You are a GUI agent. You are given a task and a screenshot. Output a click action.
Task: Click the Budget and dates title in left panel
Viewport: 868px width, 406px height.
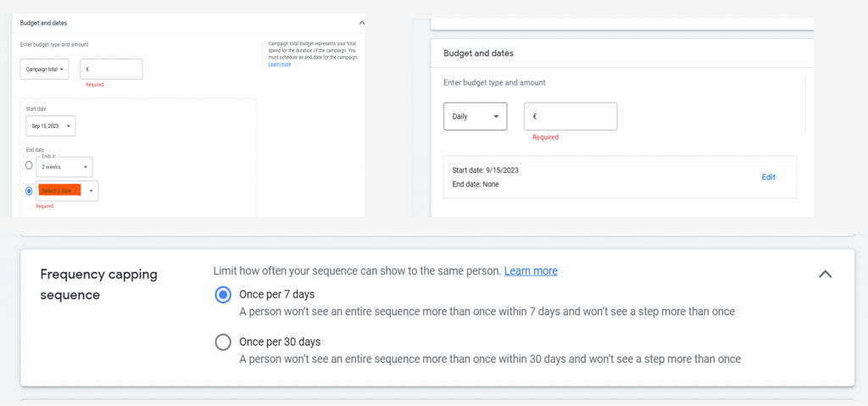tap(43, 23)
